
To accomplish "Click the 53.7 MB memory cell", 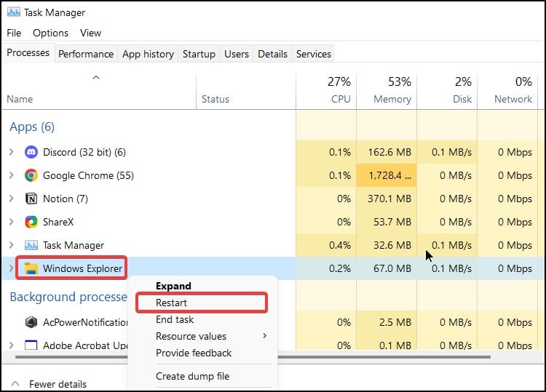I will click(387, 222).
